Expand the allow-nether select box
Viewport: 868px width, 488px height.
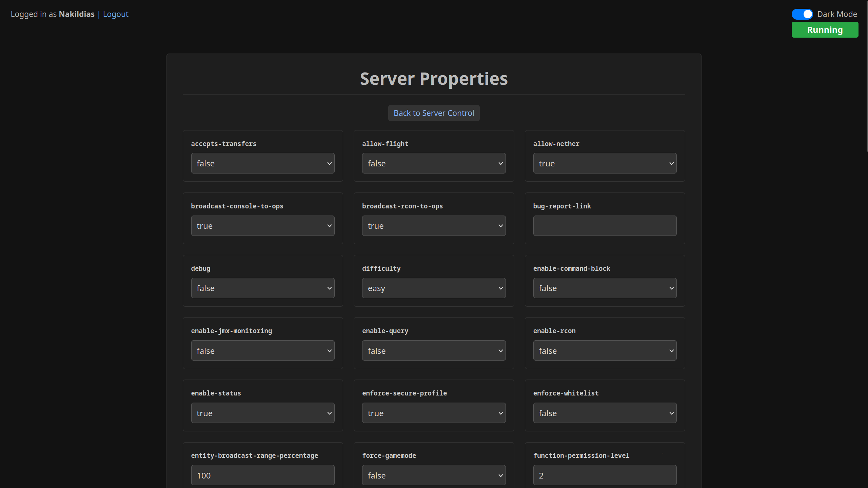[x=605, y=163]
